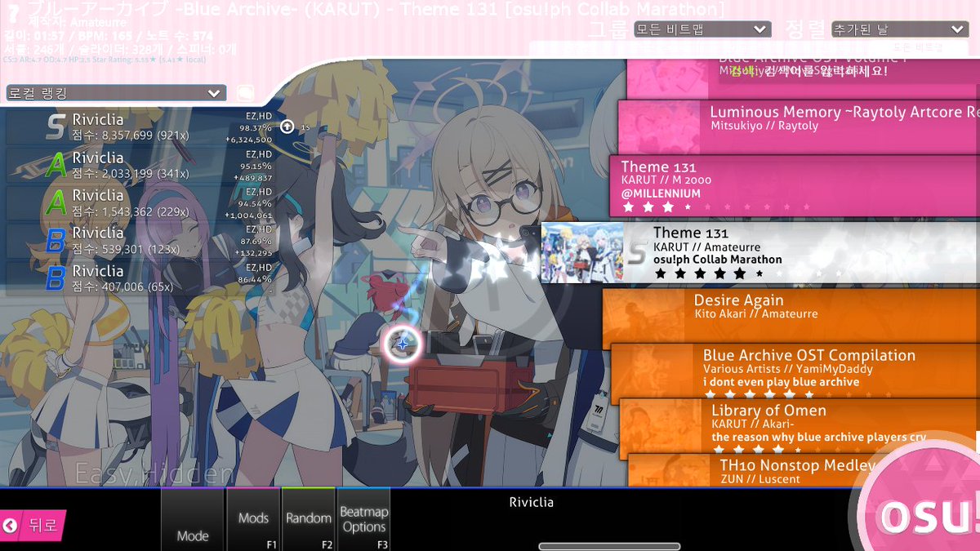Open the Mods selection menu
The image size is (980, 551).
[253, 519]
